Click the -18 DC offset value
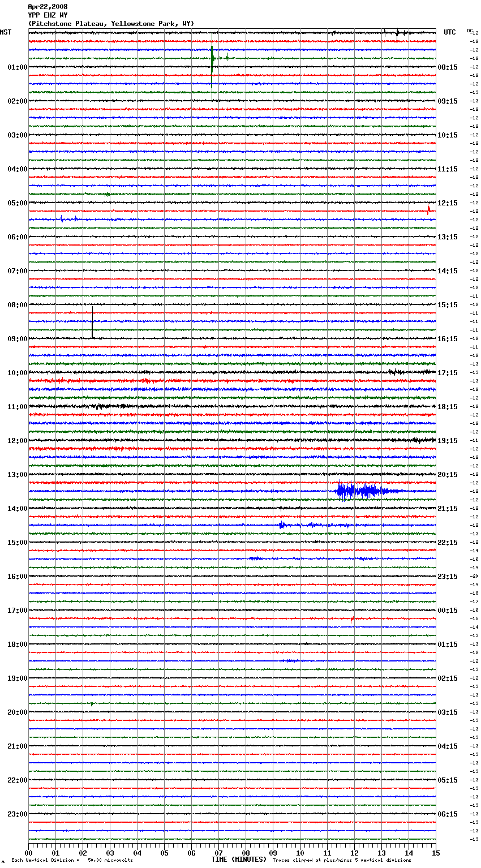The width and height of the screenshot is (481, 868). tap(474, 594)
